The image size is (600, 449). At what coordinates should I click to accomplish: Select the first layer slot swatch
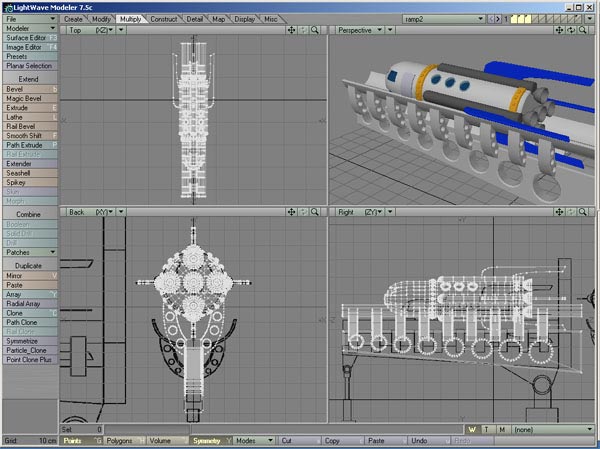[515, 19]
